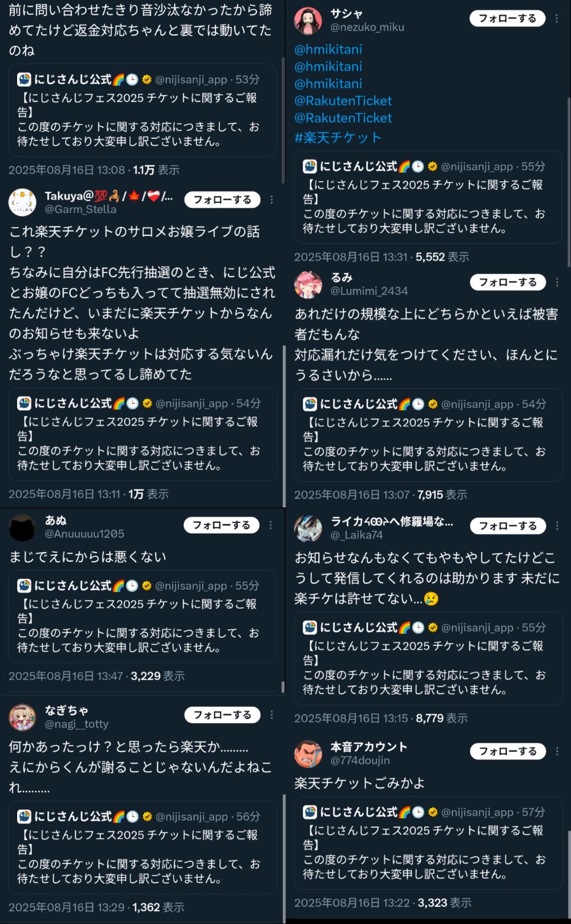Follow サシャ @nezuko_miku
The image size is (571, 924).
pyautogui.click(x=508, y=18)
